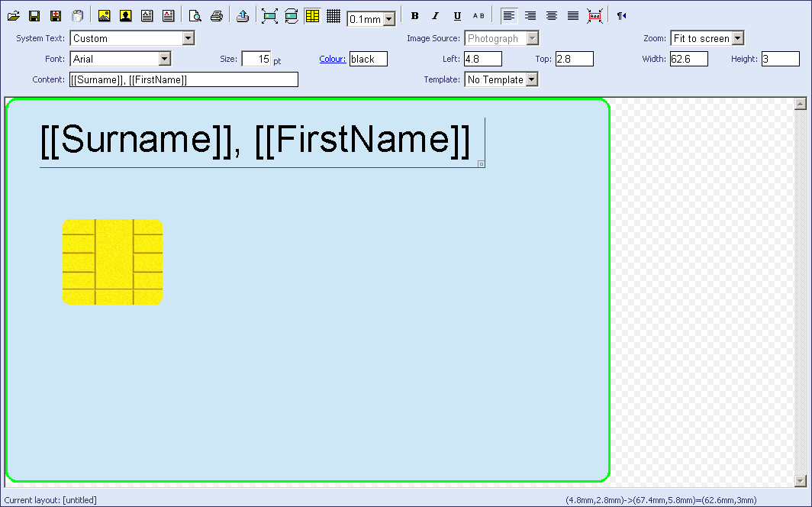The image size is (812, 507).
Task: Click the shrink text to fit icon
Action: (x=595, y=16)
